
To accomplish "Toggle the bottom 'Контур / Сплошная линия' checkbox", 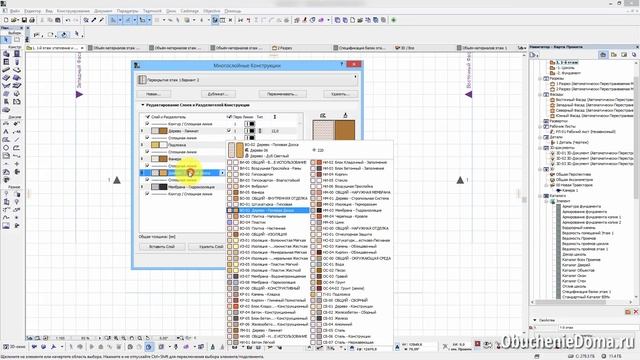I will (148, 194).
